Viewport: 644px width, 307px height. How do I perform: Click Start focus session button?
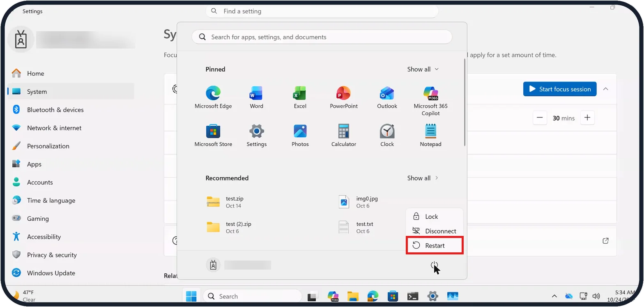tap(560, 89)
